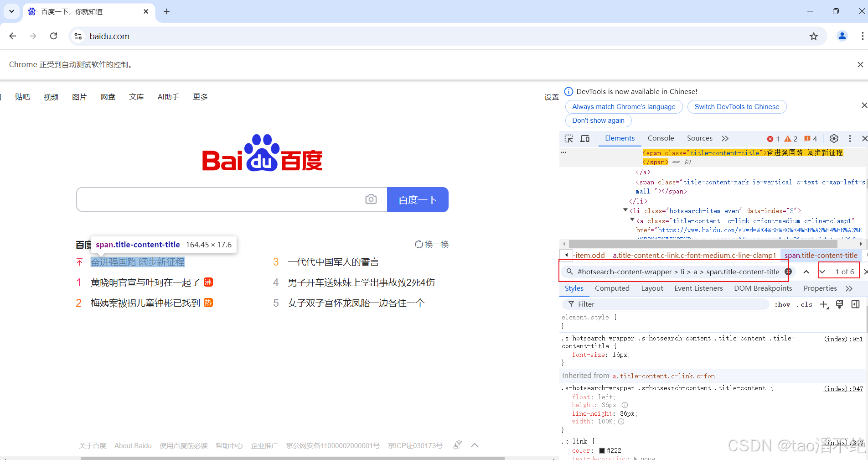The image size is (868, 460).
Task: Switch to the Elements tab
Action: pos(620,138)
